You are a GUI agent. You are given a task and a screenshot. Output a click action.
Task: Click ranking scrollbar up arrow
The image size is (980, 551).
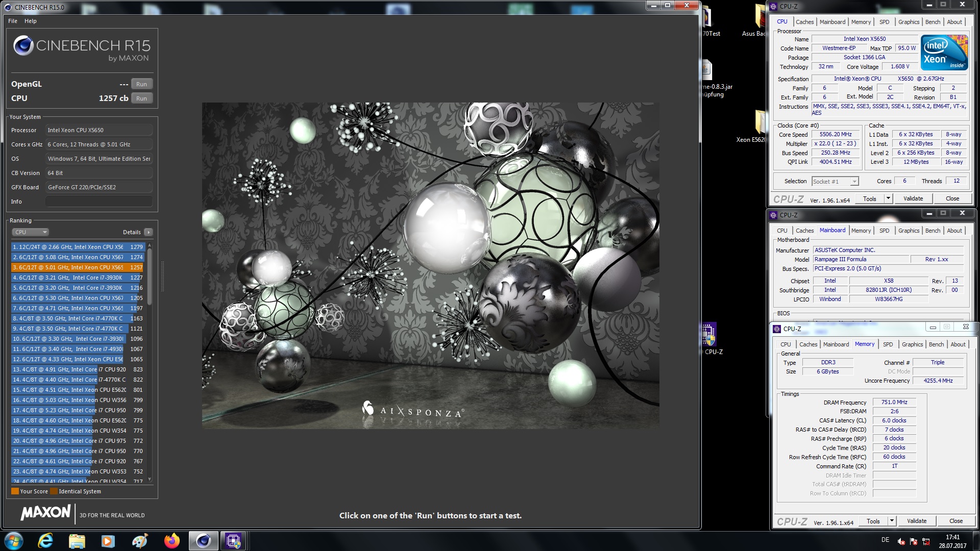click(x=150, y=246)
